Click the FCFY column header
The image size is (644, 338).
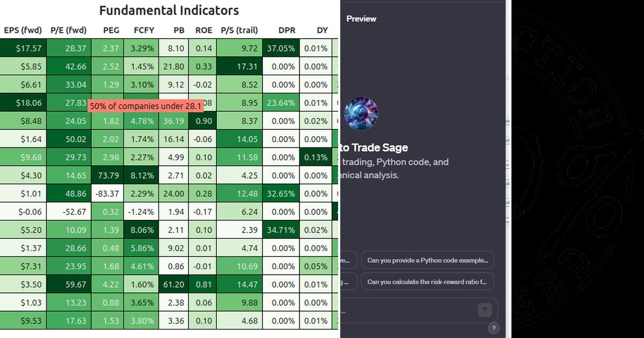tap(143, 31)
